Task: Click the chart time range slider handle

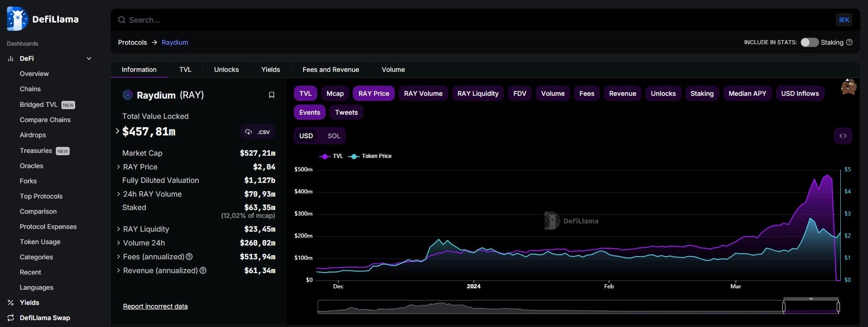Action: point(784,307)
